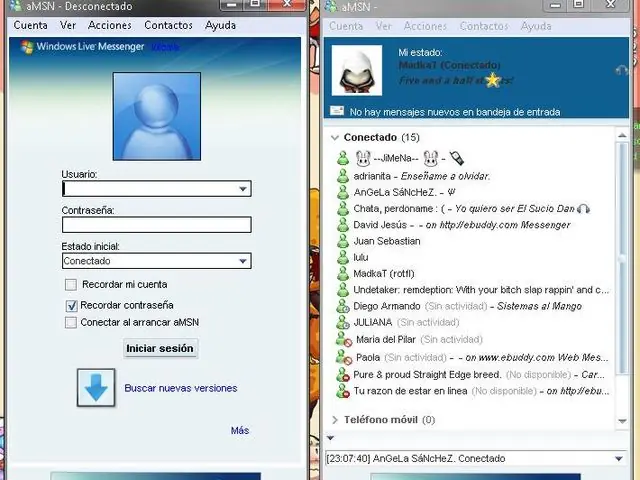Open the event history dropdown arrow
This screenshot has height=480, width=640.
(619, 459)
